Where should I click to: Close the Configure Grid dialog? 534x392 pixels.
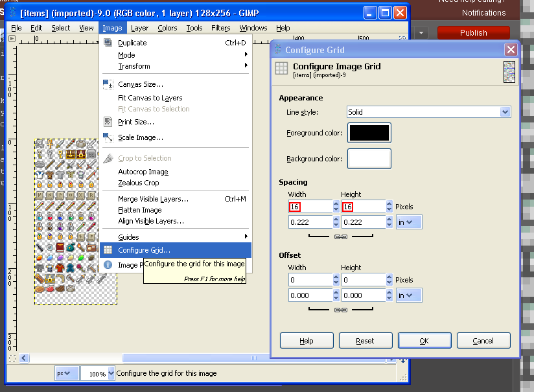pos(511,50)
